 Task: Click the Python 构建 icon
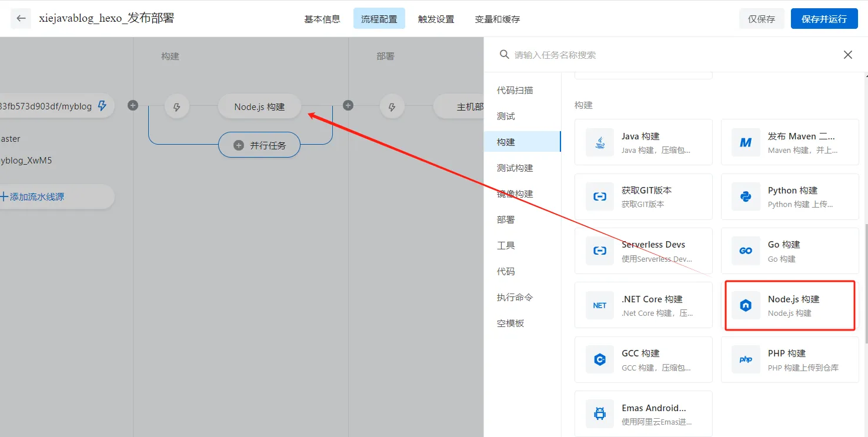(x=745, y=196)
